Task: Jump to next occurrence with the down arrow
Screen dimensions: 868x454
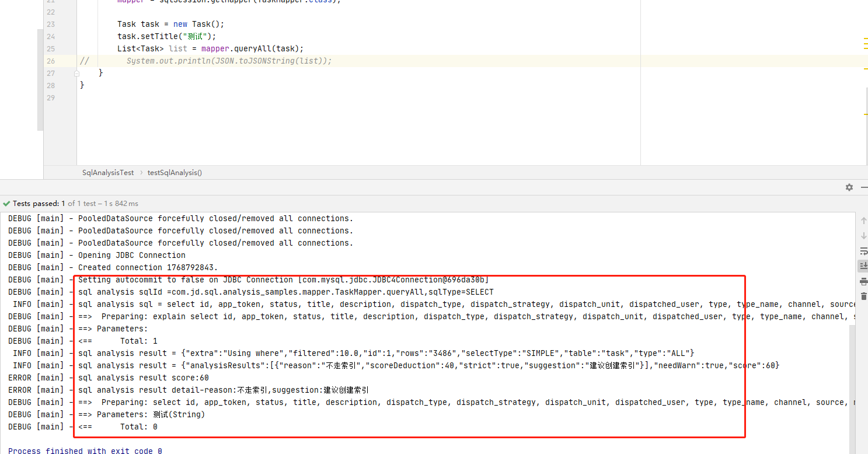Action: [863, 236]
